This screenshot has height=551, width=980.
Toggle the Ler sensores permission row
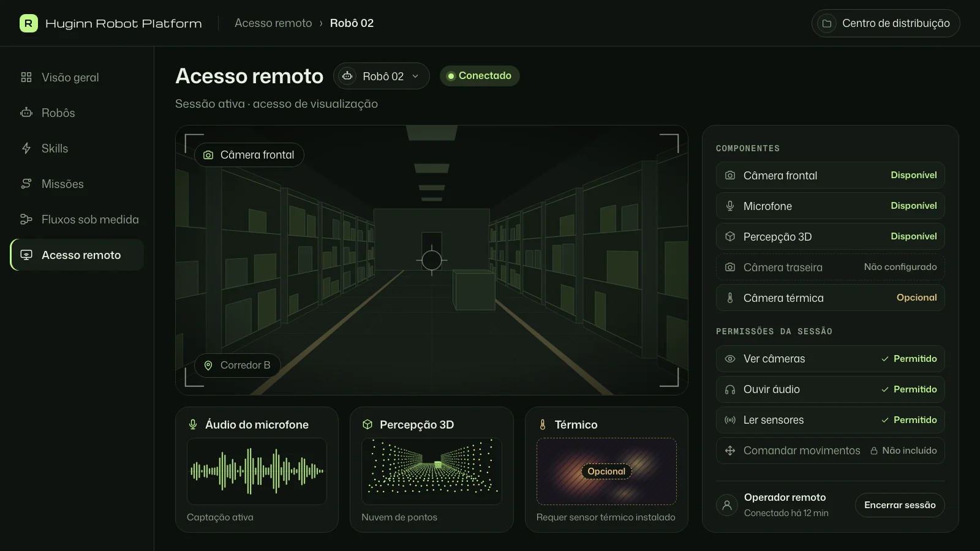coord(830,420)
